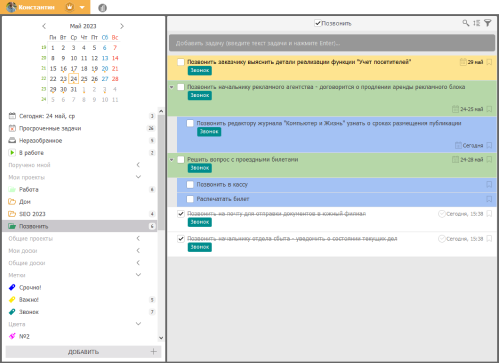Click plus icon on ДОБАВИТЬ bar

(x=153, y=351)
